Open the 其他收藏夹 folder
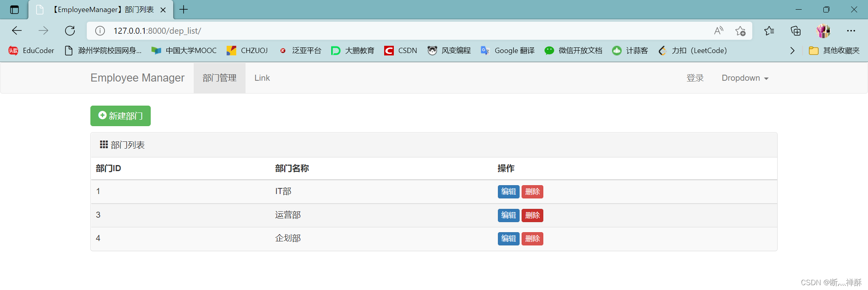Screen dimensions: 868x290 [834, 51]
